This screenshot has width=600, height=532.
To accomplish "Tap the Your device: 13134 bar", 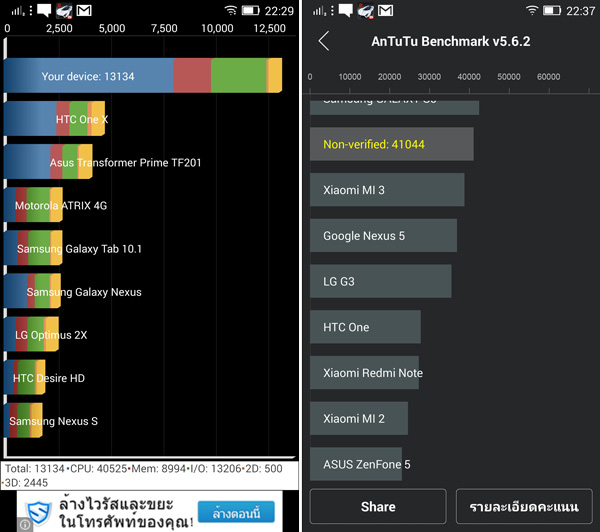I will pyautogui.click(x=143, y=75).
